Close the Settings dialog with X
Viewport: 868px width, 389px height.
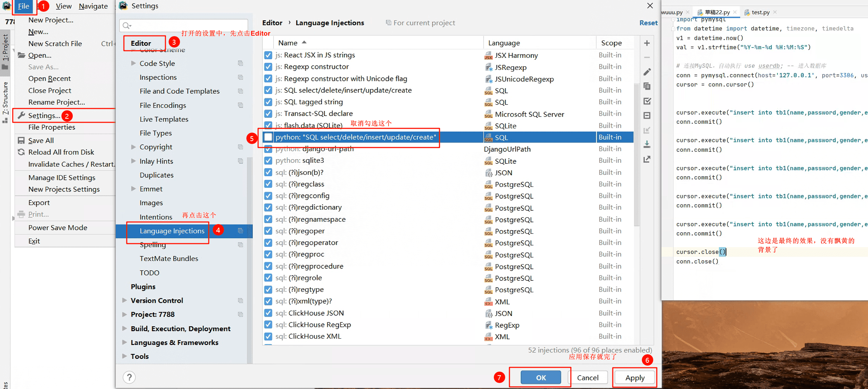coord(650,6)
